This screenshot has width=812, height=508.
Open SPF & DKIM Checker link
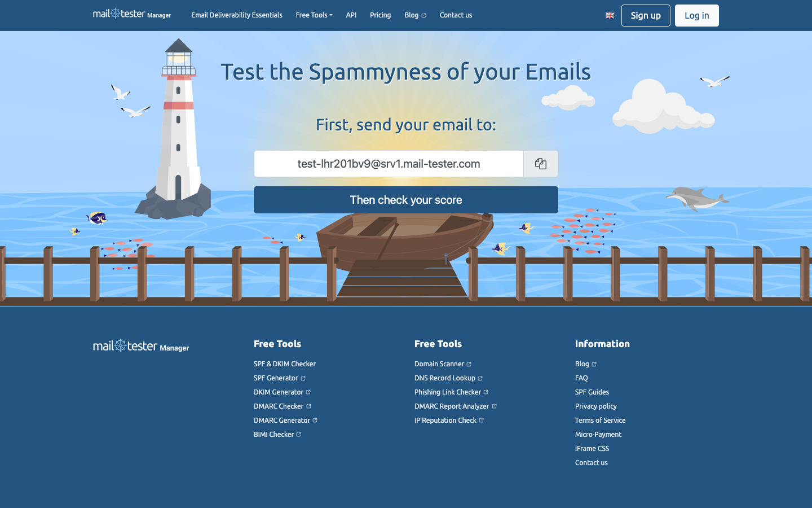point(285,364)
